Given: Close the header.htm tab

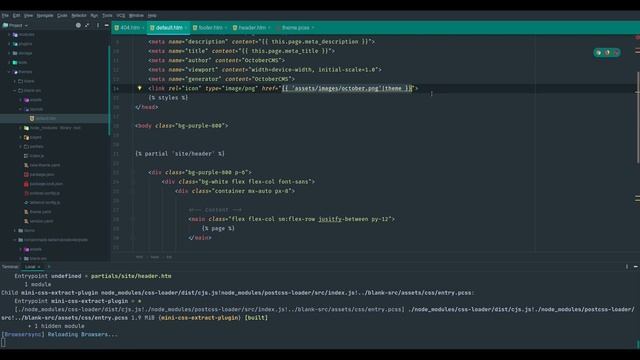Looking at the screenshot, I should click(269, 28).
